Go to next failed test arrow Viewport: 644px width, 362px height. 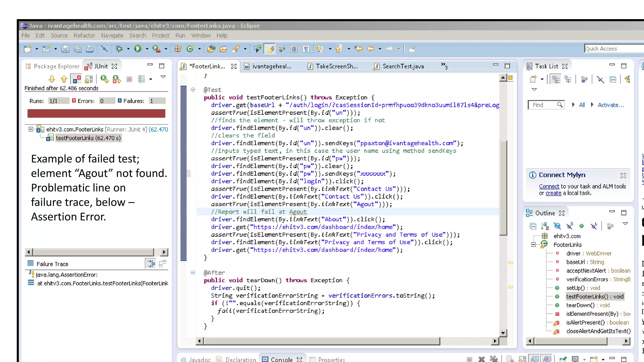(x=52, y=79)
